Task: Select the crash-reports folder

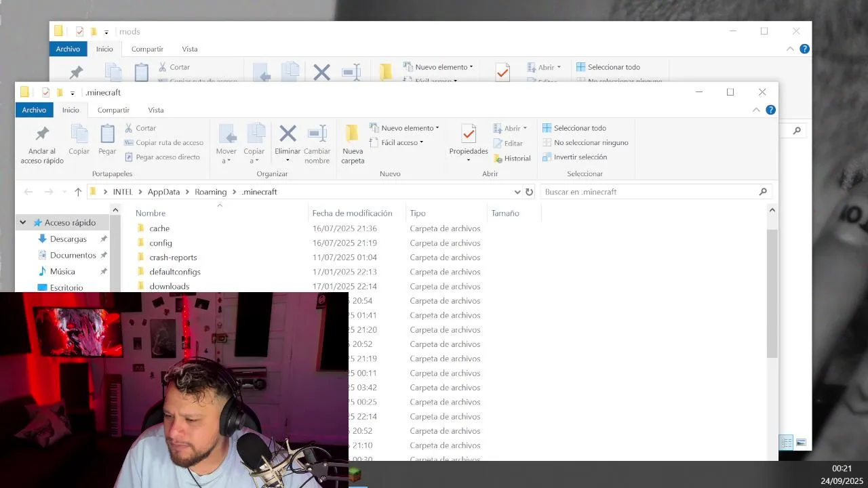Action: point(173,258)
